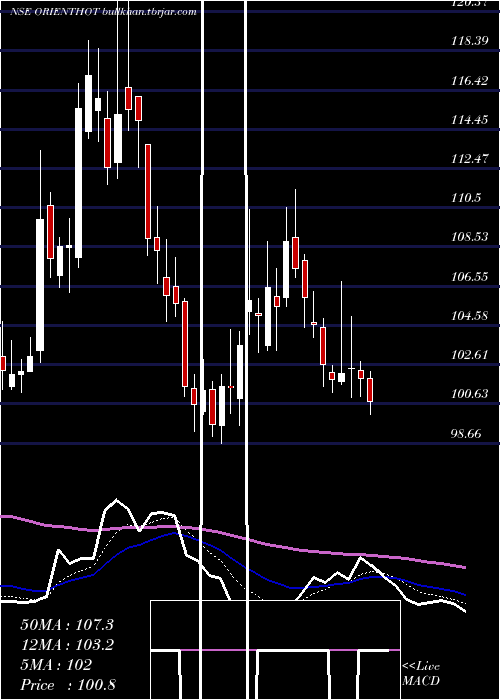Click the 102.61 price axis label
This screenshot has height=700, width=500.
(x=470, y=355)
